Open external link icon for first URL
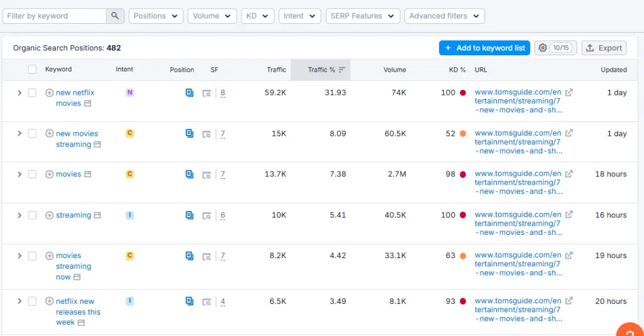The image size is (644, 336). pyautogui.click(x=569, y=93)
